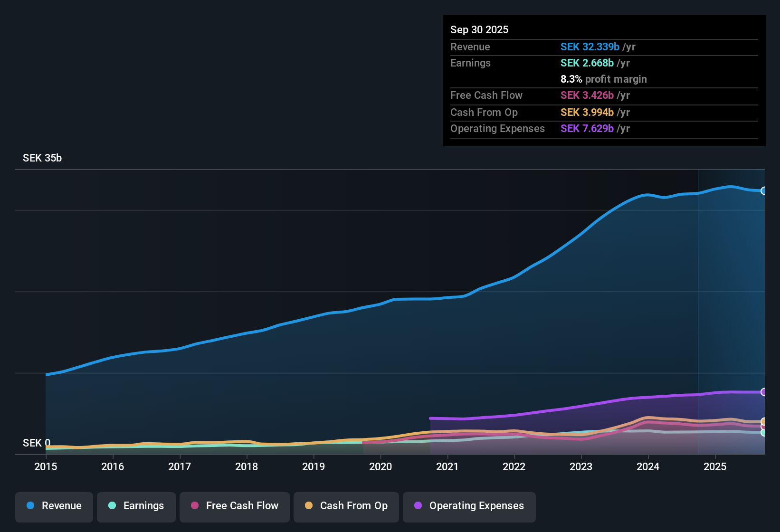This screenshot has width=780, height=532.
Task: Click the 2015 x-axis year label
Action: point(46,466)
